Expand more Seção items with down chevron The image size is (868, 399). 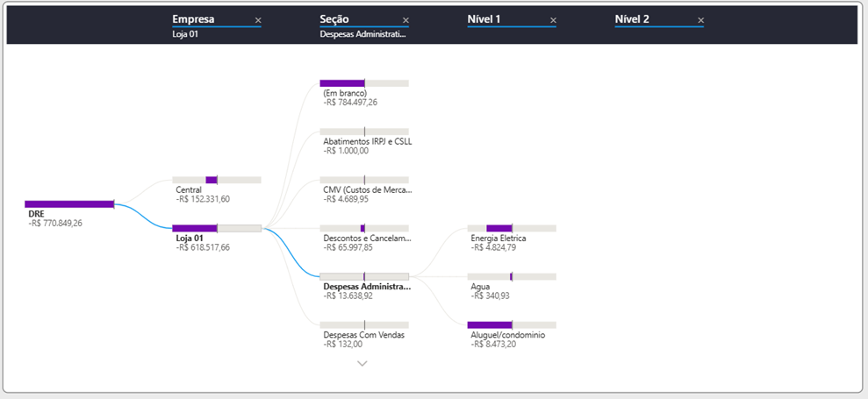362,364
